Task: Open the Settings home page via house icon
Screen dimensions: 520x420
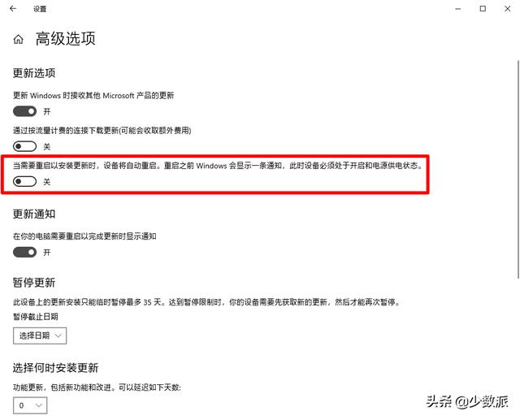Action: coord(18,40)
